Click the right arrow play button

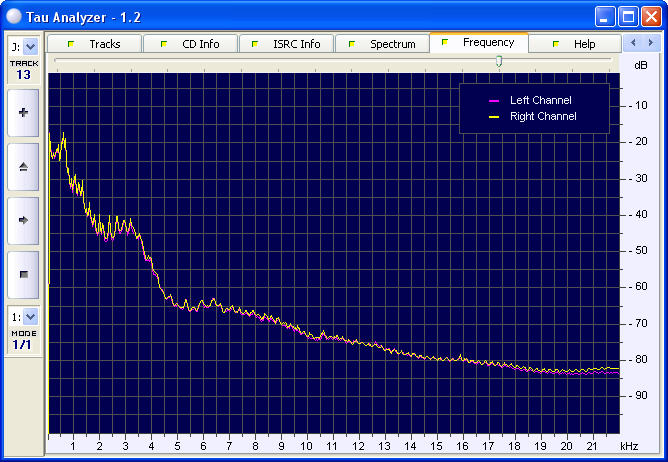click(x=23, y=220)
